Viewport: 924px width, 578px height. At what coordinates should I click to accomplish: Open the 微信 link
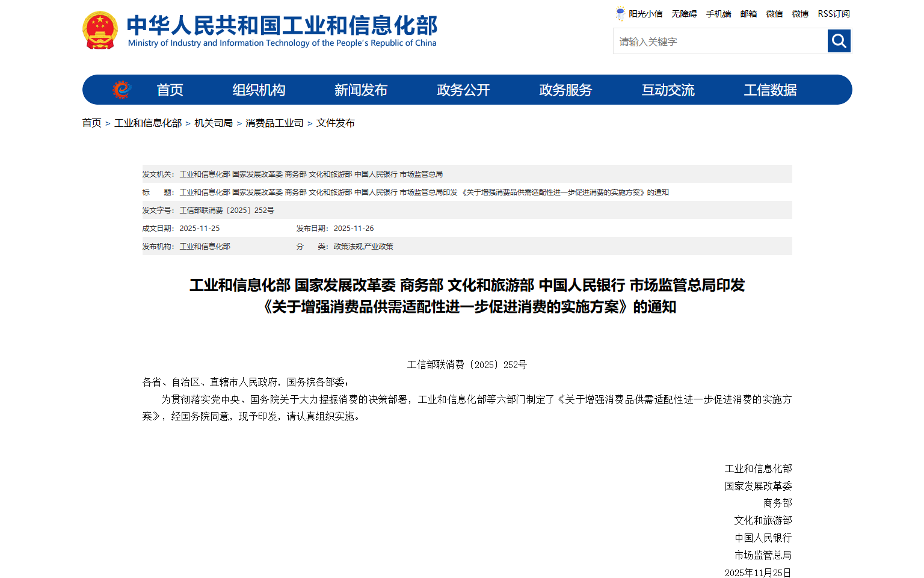click(774, 14)
